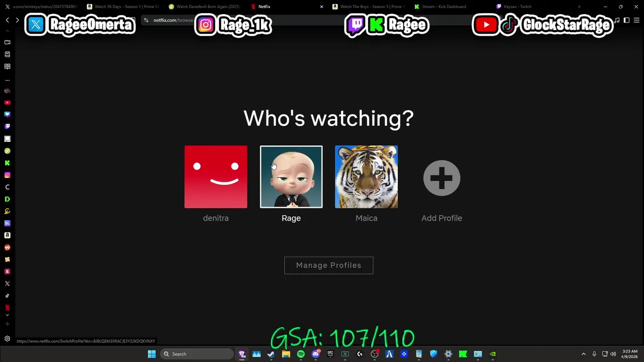Open browser sidebar settings gear

tap(7, 339)
